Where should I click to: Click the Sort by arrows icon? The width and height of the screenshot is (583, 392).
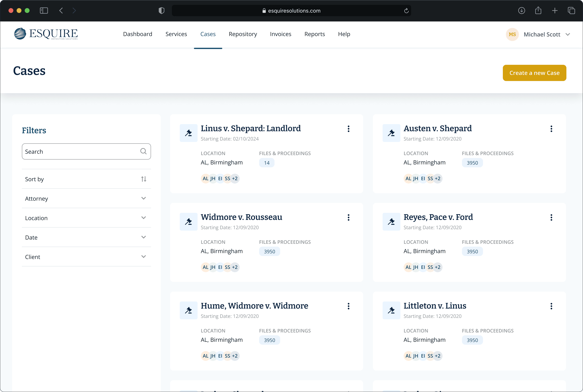(x=144, y=179)
